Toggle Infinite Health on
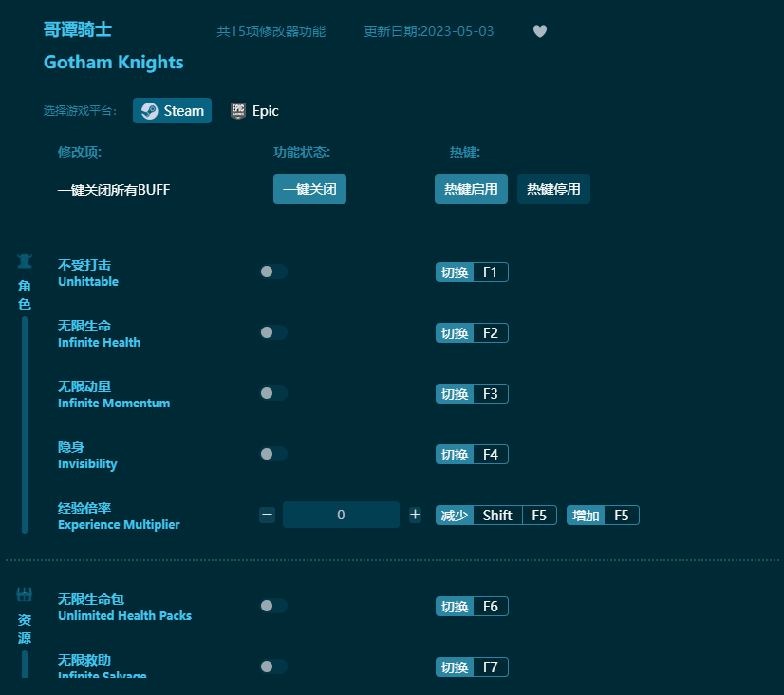 273,332
